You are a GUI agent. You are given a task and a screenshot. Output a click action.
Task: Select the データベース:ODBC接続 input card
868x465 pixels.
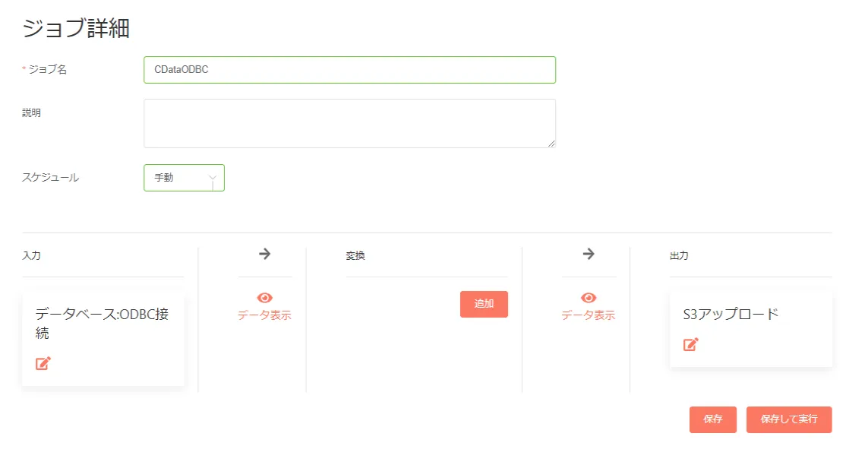tap(102, 324)
